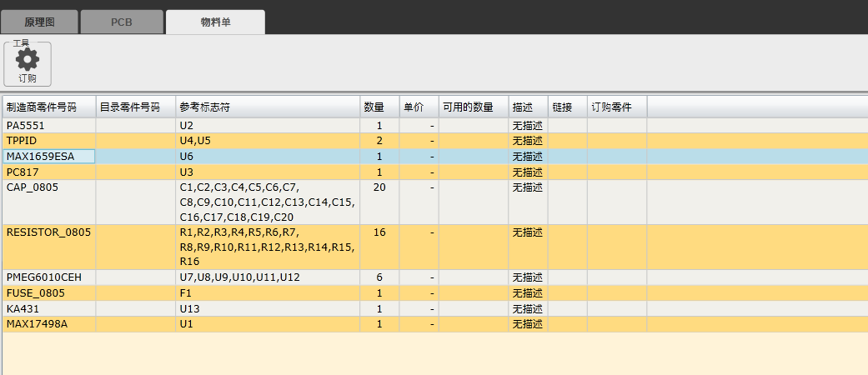Image resolution: width=868 pixels, height=375 pixels.
Task: Sort by 制造商零件号码 column header
Action: pyautogui.click(x=49, y=107)
